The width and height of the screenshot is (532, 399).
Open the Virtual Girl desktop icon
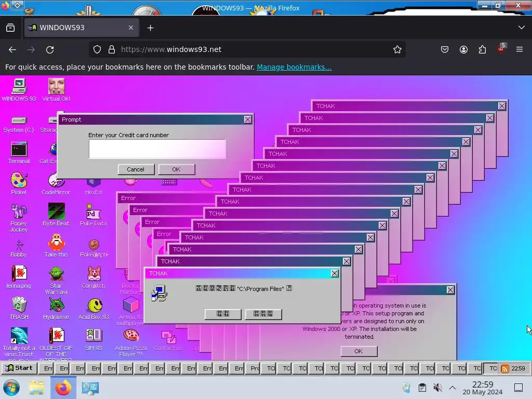[x=56, y=89]
